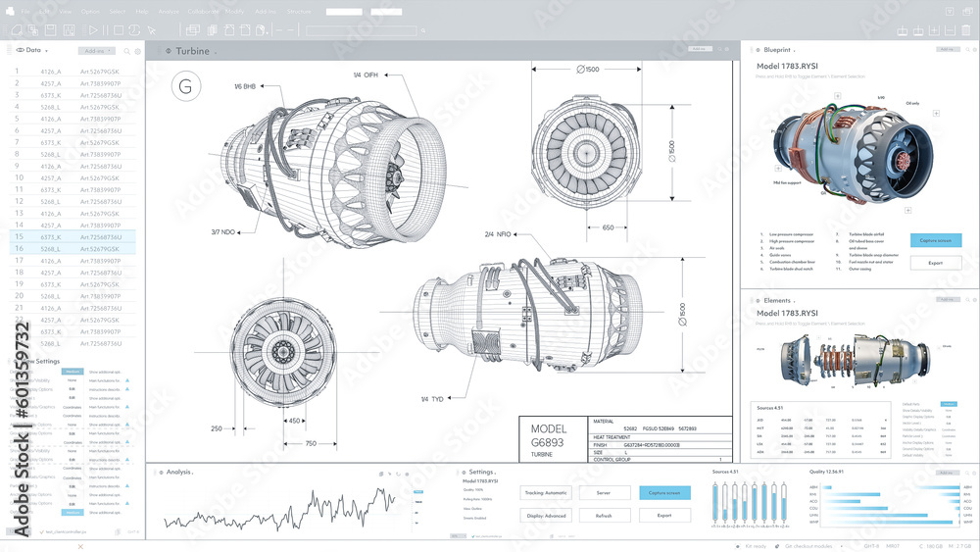Toggle Tracking: Automatic option
Viewport: 980px width, 552px height.
pyautogui.click(x=546, y=492)
